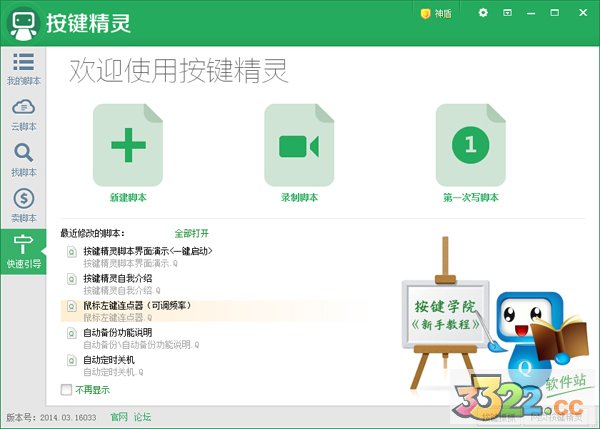
Task: Minimize the 按键精灵 window
Action: 531,13
